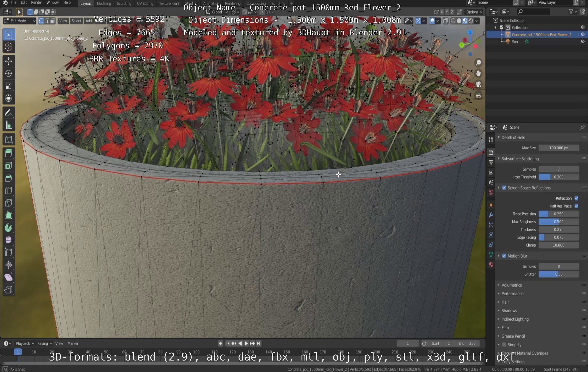Hide the Sun object in outliner
The image size is (588, 372).
click(x=583, y=42)
